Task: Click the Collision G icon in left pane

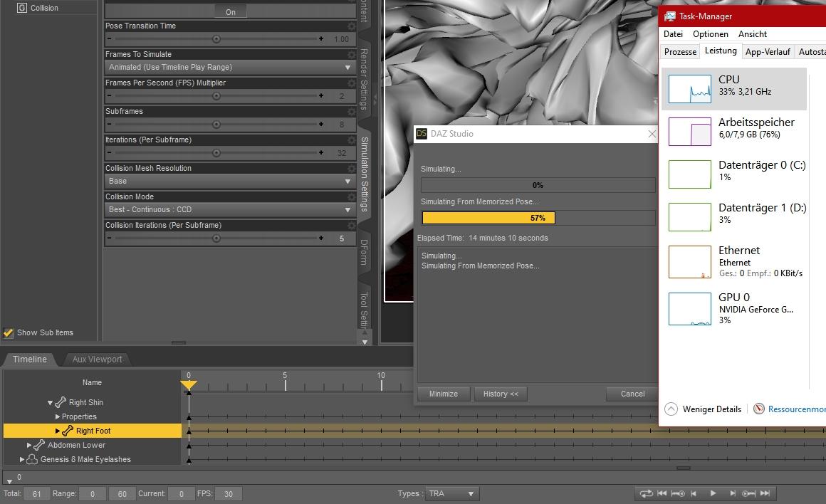Action: tap(22, 8)
